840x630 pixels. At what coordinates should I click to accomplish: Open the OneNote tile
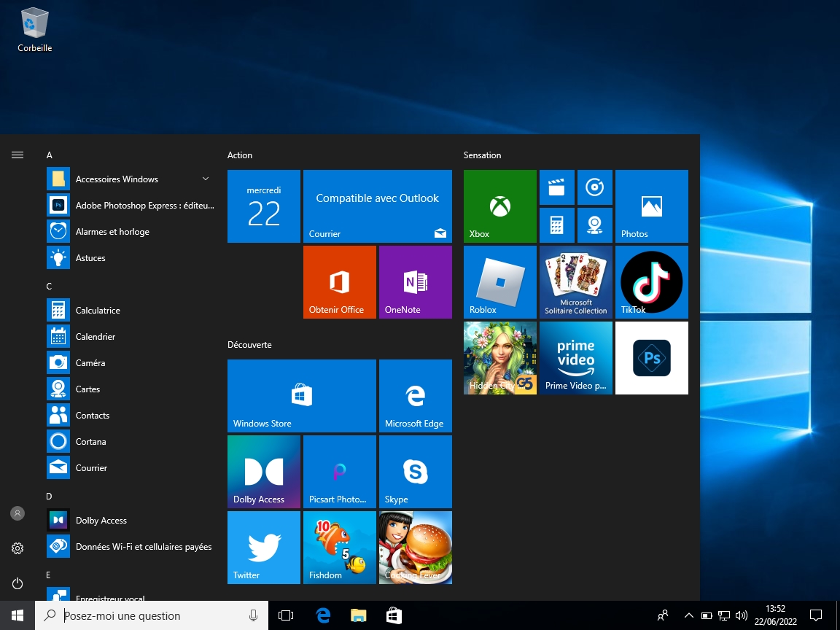415,281
